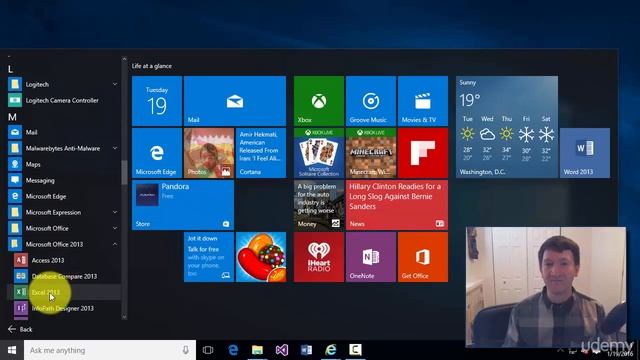The image size is (640, 360).
Task: Open the Flipboard tile
Action: pyautogui.click(x=423, y=153)
